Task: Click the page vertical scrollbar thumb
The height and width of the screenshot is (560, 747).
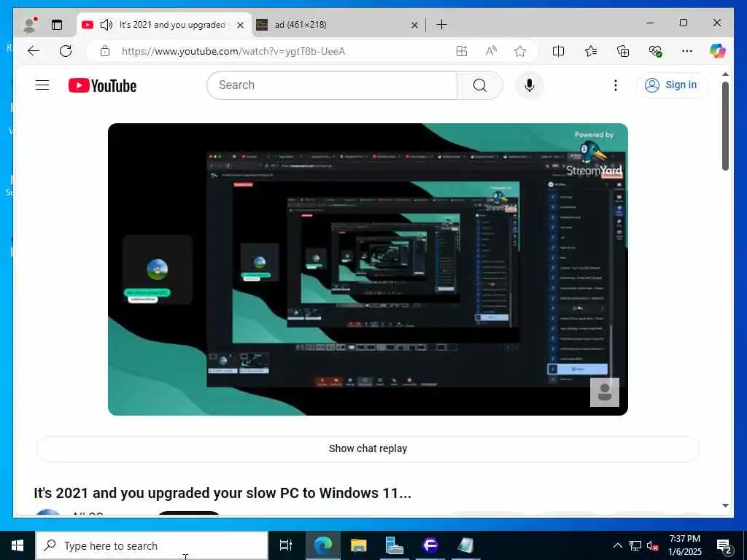Action: tap(725, 126)
